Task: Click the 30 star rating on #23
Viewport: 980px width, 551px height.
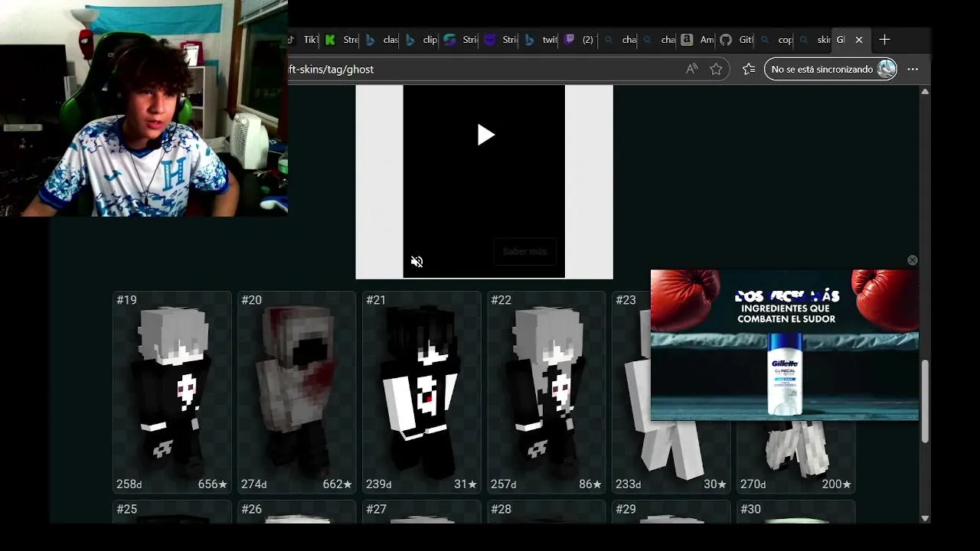Action: click(x=714, y=484)
